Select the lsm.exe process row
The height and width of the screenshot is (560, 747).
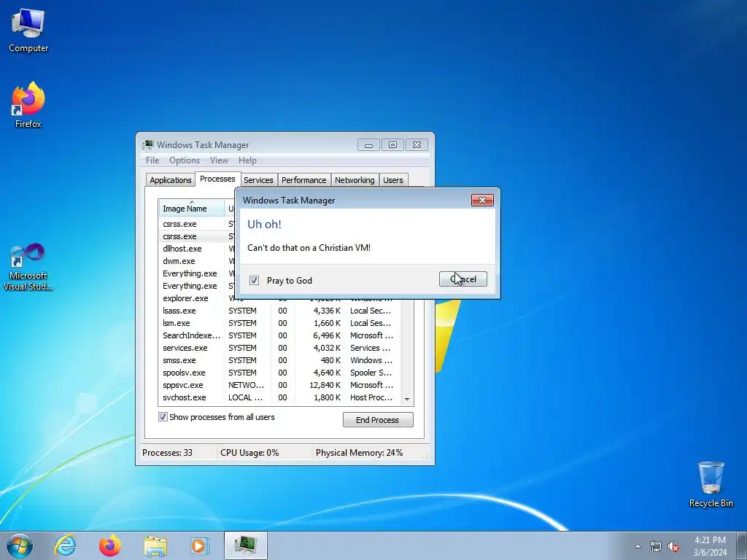pyautogui.click(x=280, y=323)
